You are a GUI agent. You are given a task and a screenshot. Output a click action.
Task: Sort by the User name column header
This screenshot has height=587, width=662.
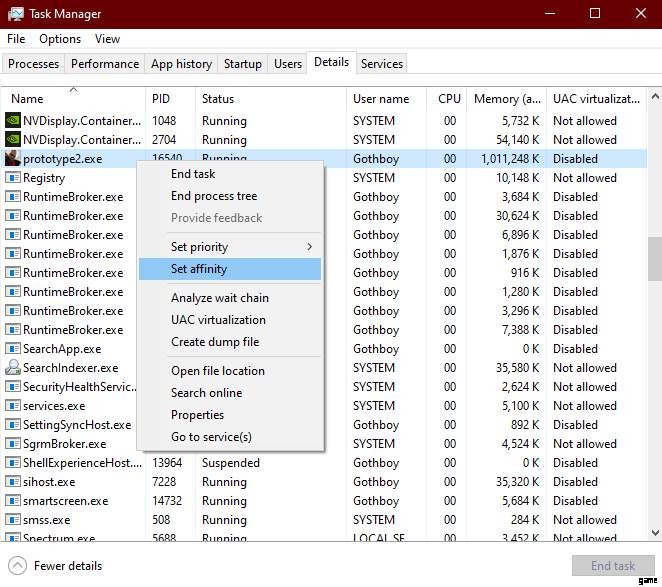pyautogui.click(x=386, y=98)
